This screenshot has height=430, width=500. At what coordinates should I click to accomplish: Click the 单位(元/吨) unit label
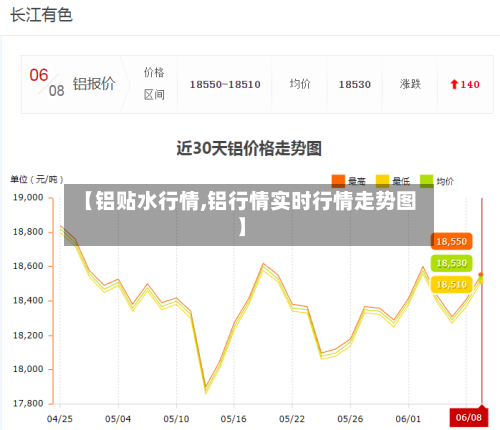pos(37,180)
